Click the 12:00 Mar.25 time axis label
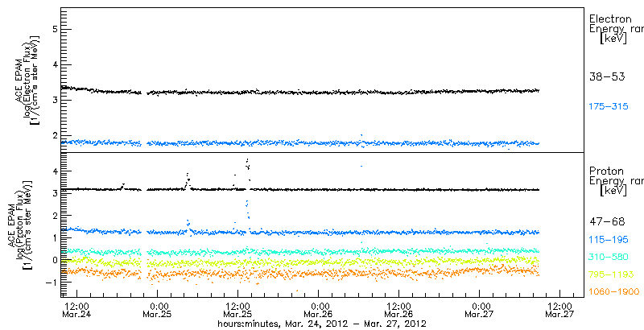644x330 pixels. (x=237, y=311)
